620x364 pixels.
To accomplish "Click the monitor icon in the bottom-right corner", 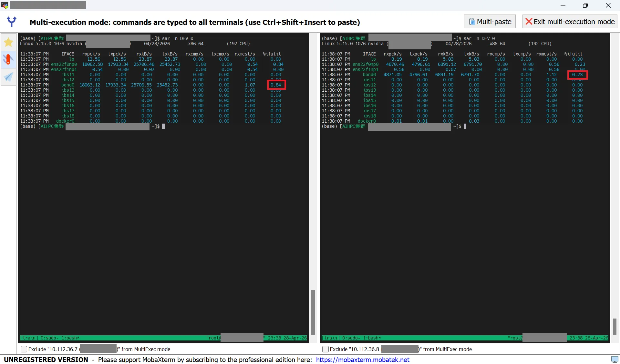I will pos(615,359).
